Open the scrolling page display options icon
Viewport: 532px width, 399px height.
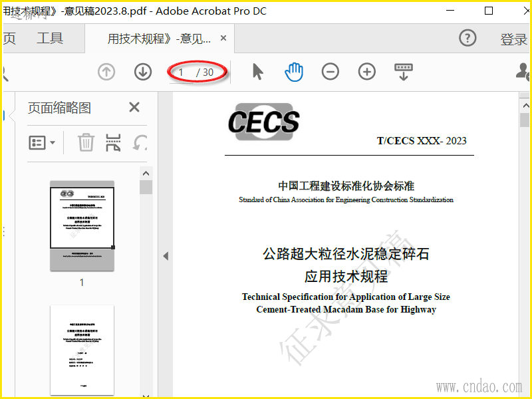click(x=404, y=72)
